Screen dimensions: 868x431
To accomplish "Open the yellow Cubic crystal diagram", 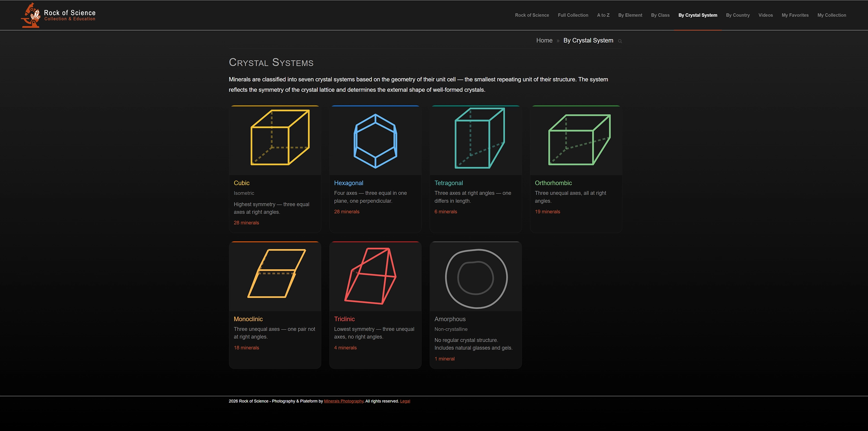I will [x=280, y=137].
